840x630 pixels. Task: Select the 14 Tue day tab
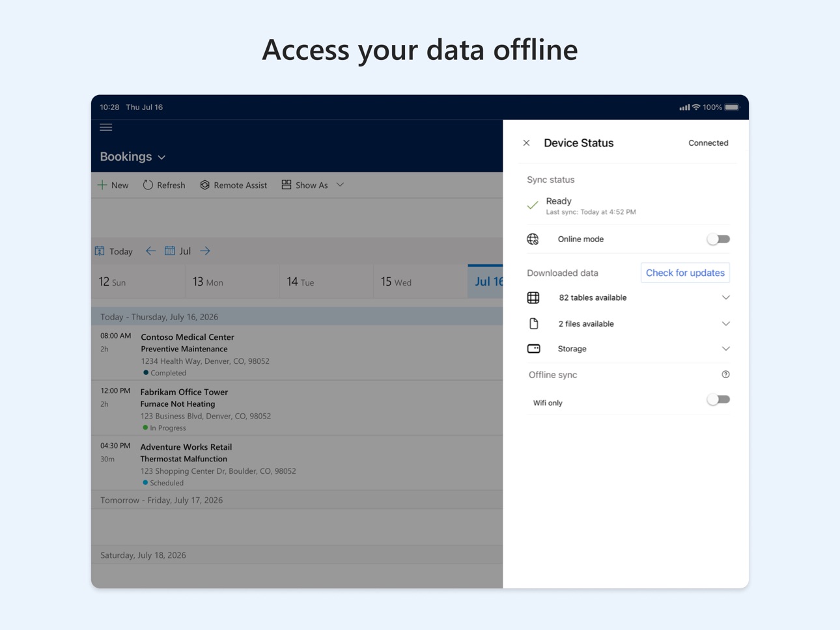pyautogui.click(x=326, y=282)
